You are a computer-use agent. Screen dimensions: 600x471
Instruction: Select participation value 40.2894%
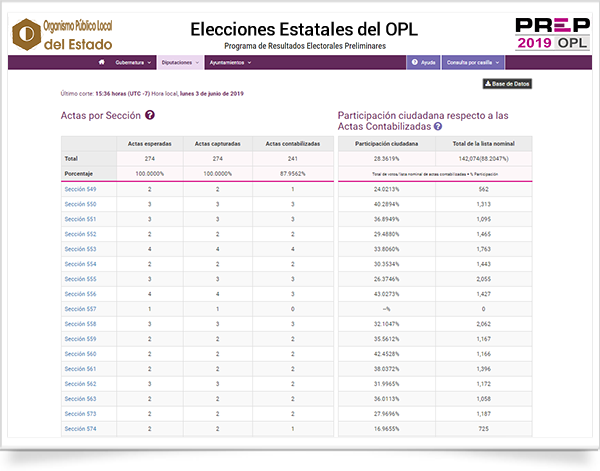click(x=386, y=204)
